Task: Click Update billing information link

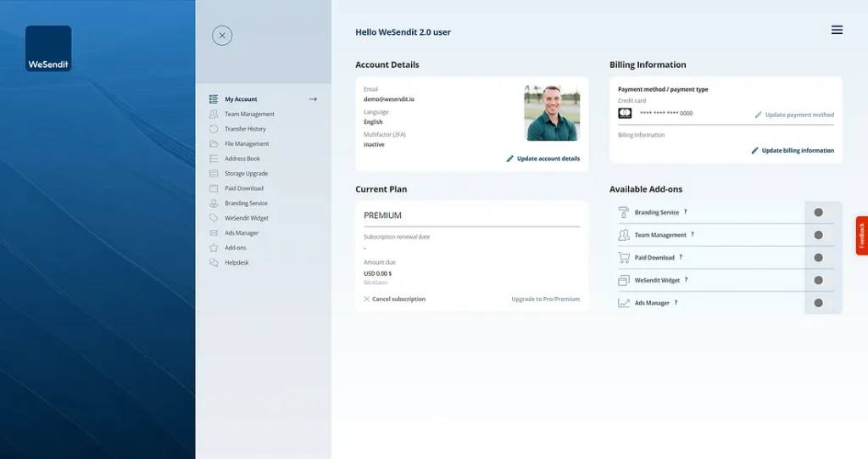Action: click(x=793, y=151)
